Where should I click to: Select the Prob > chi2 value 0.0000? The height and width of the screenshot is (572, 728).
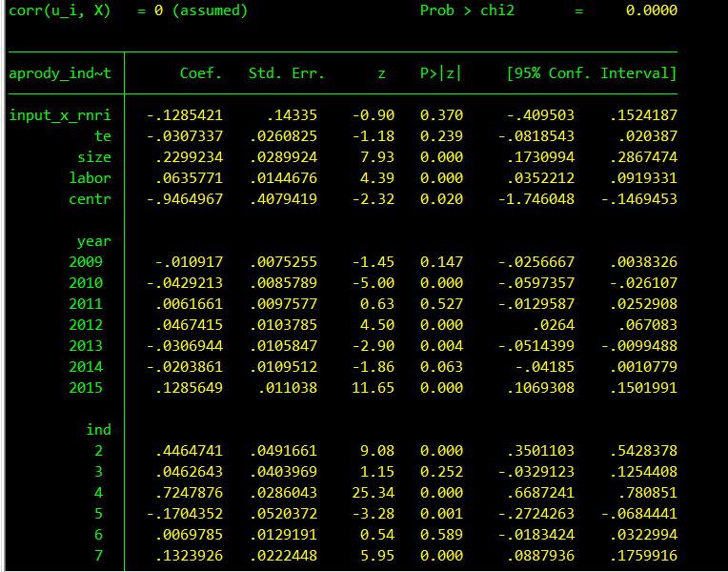point(652,10)
